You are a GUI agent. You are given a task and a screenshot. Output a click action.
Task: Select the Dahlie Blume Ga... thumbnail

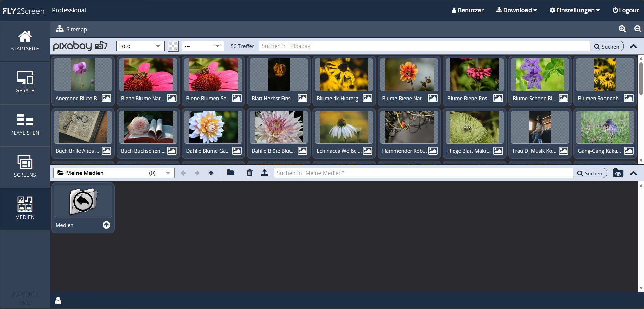coord(213,128)
